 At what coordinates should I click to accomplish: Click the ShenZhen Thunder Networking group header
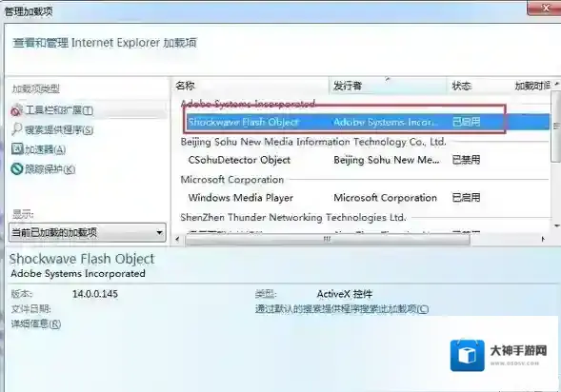tap(293, 217)
